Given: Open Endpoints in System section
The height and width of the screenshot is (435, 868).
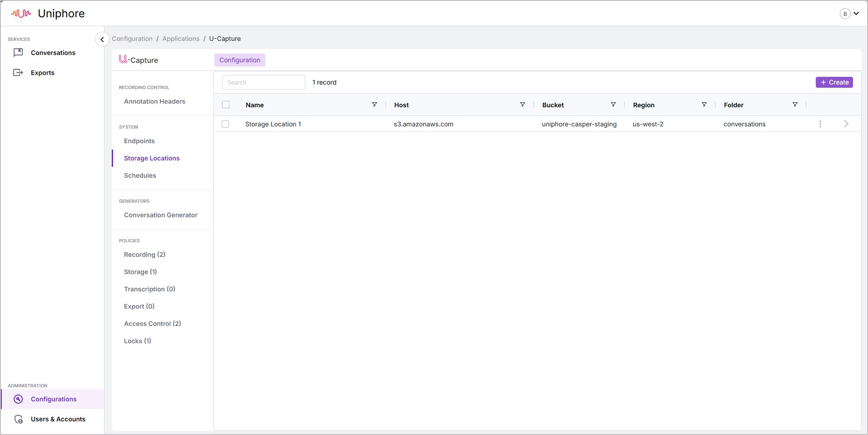Looking at the screenshot, I should (139, 141).
